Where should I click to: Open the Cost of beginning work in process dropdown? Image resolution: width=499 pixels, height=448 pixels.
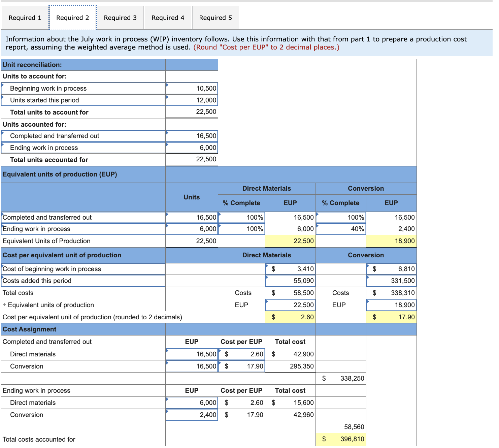83,269
